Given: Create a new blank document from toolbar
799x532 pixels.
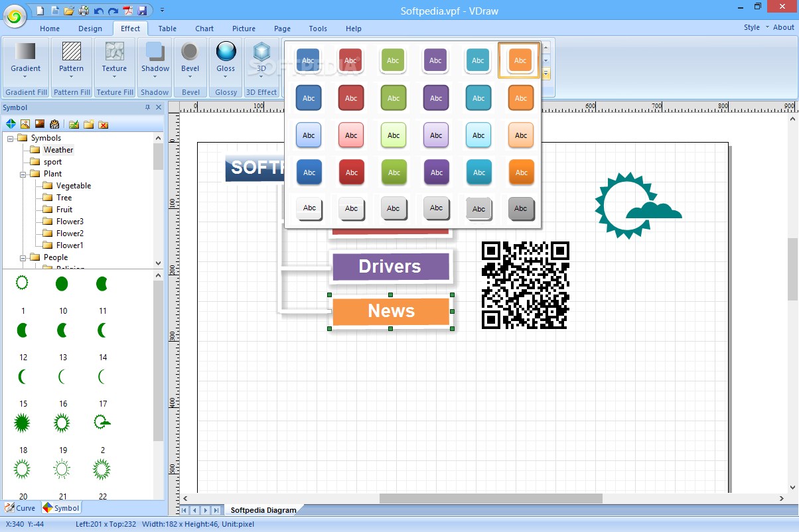Looking at the screenshot, I should (x=40, y=11).
